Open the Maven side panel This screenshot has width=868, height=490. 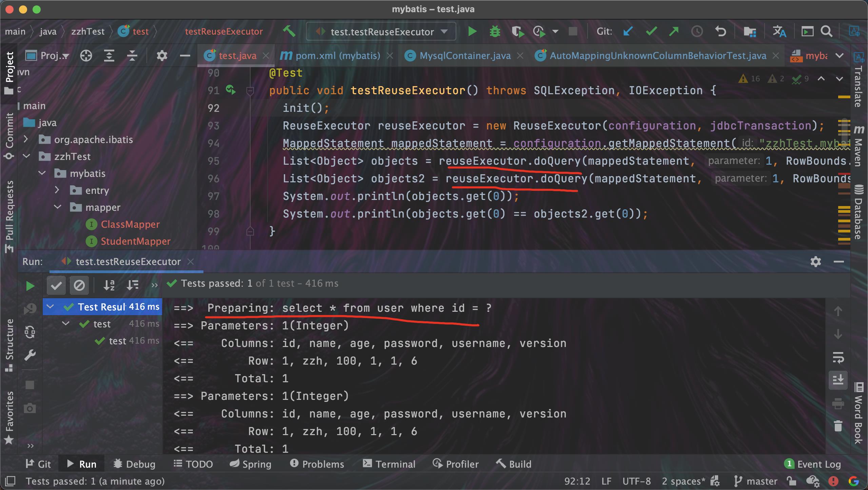(859, 146)
